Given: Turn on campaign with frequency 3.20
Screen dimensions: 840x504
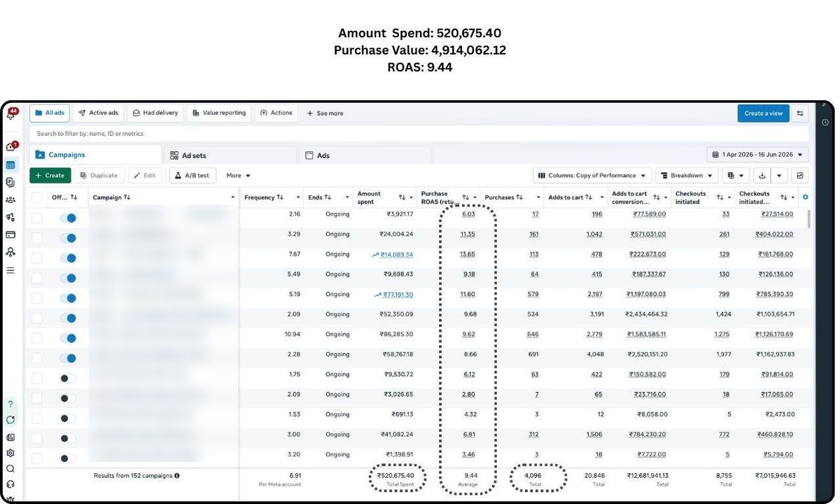Looking at the screenshot, I should click(68, 458).
